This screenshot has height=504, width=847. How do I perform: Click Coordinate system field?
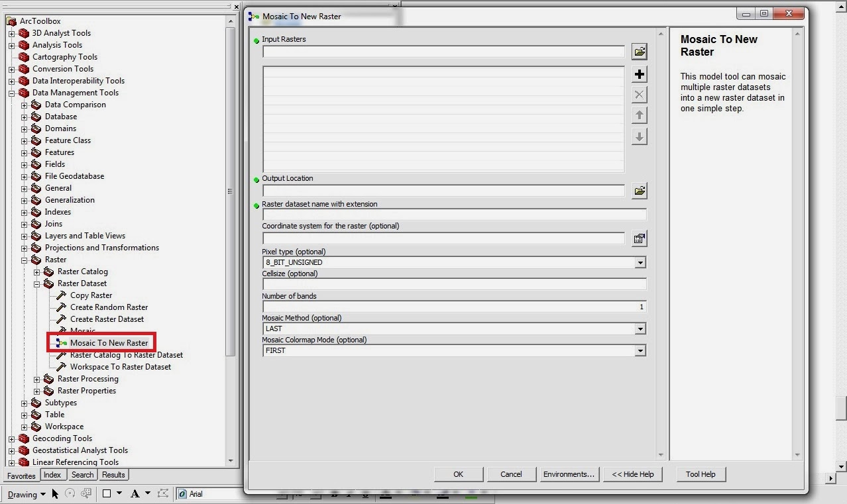click(443, 238)
